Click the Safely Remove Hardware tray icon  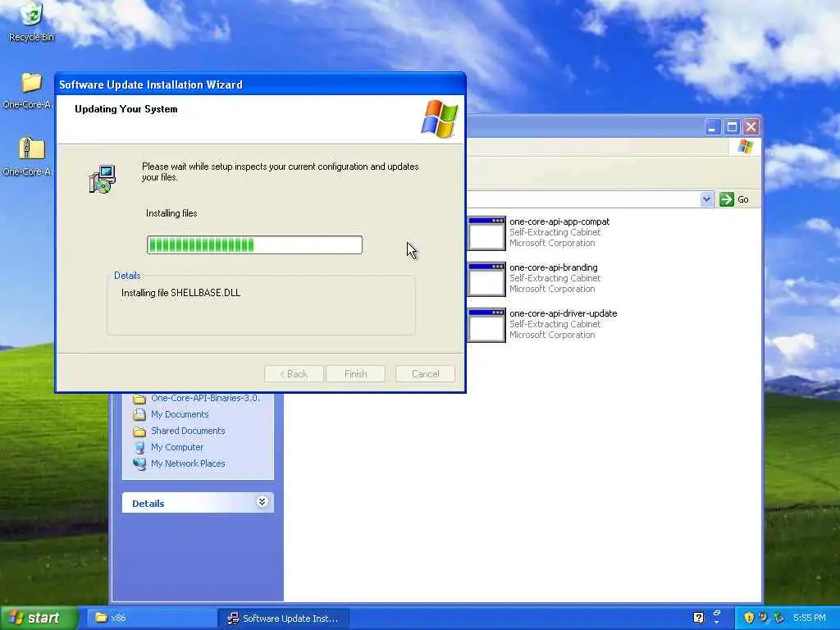pyautogui.click(x=778, y=618)
